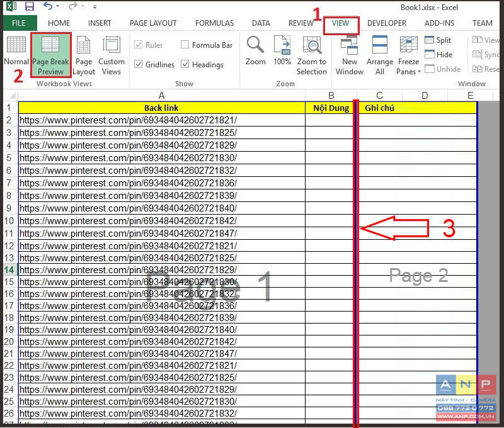Open the DEVELOPER tab
The height and width of the screenshot is (428, 504).
pyautogui.click(x=387, y=23)
